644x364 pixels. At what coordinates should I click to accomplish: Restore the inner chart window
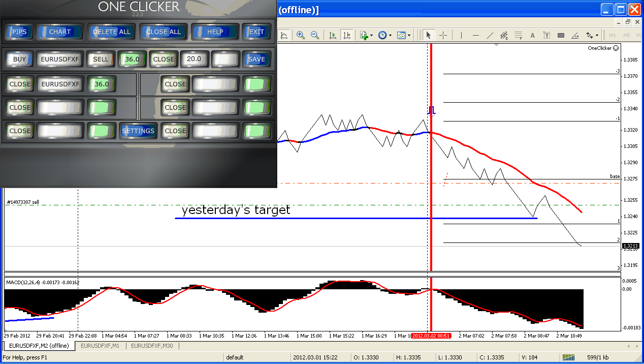pos(628,22)
